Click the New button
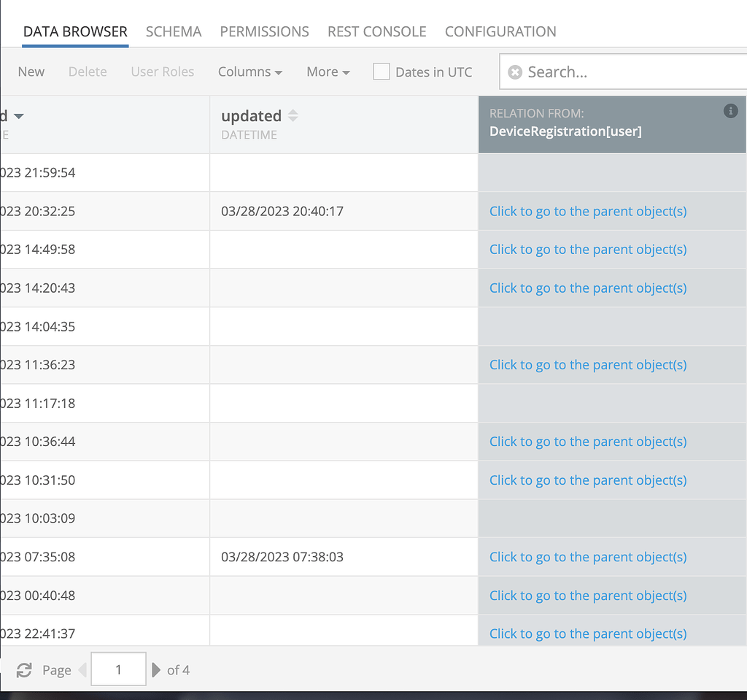 coord(31,72)
